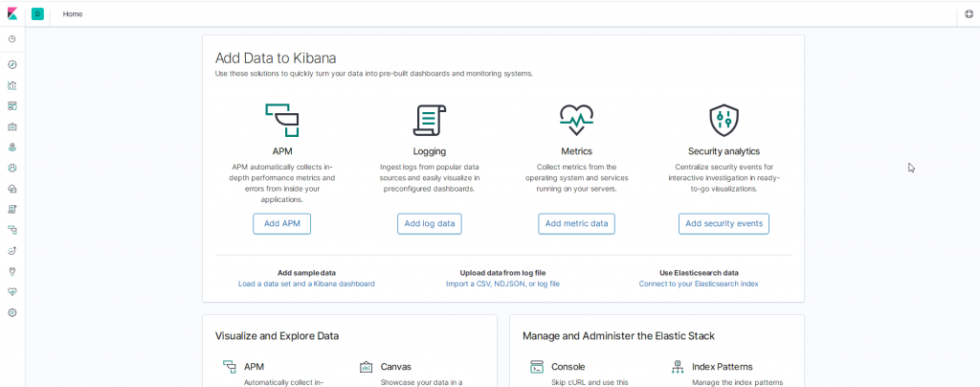Image resolution: width=980 pixels, height=387 pixels.
Task: Open the help menu icon top right
Action: coord(969,13)
